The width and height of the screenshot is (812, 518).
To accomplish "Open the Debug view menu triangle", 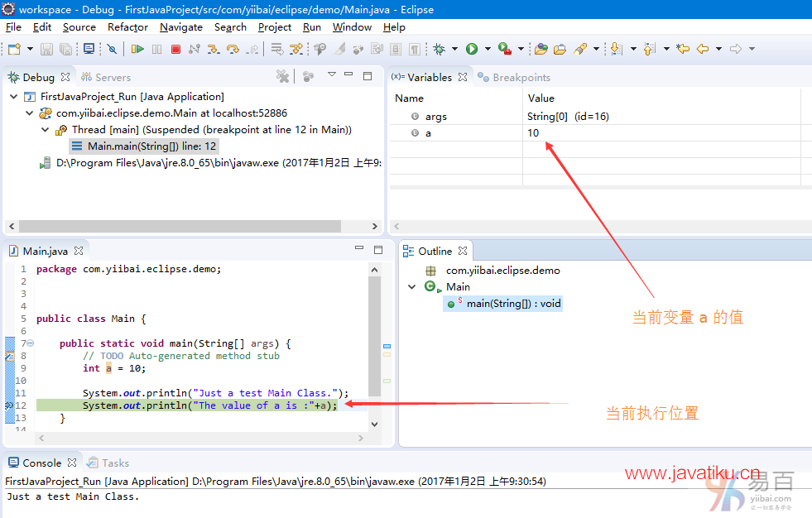I will coord(331,75).
